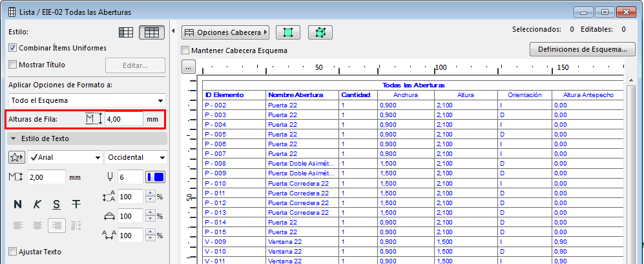Enable the Ajustar Texto checkbox
This screenshot has height=264, width=644.
[13, 252]
